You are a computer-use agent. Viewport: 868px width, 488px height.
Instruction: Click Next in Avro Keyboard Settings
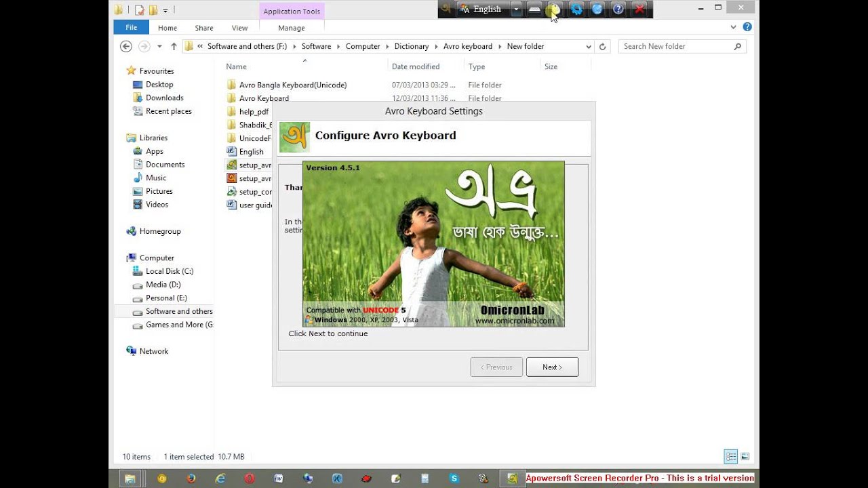click(x=552, y=367)
